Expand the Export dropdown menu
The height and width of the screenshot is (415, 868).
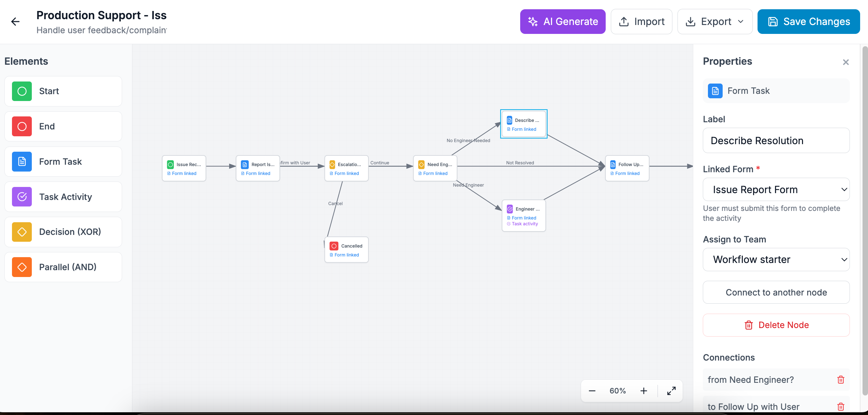pyautogui.click(x=715, y=22)
